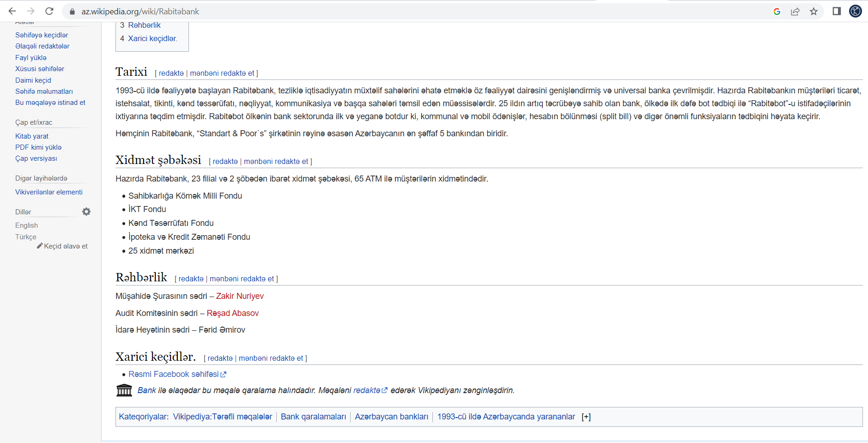The image size is (868, 443).
Task: Jump to contents entry 3 Rəhbərlik
Action: point(140,25)
